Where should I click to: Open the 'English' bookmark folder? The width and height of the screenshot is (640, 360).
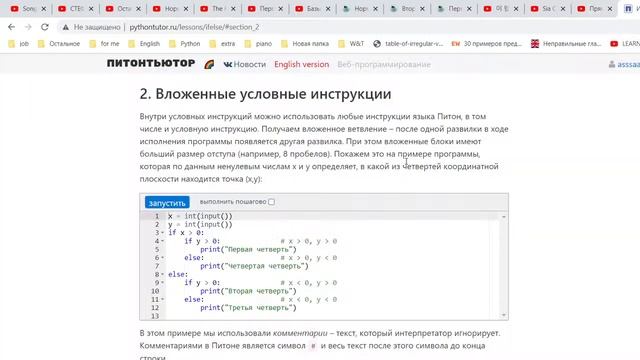coord(144,44)
